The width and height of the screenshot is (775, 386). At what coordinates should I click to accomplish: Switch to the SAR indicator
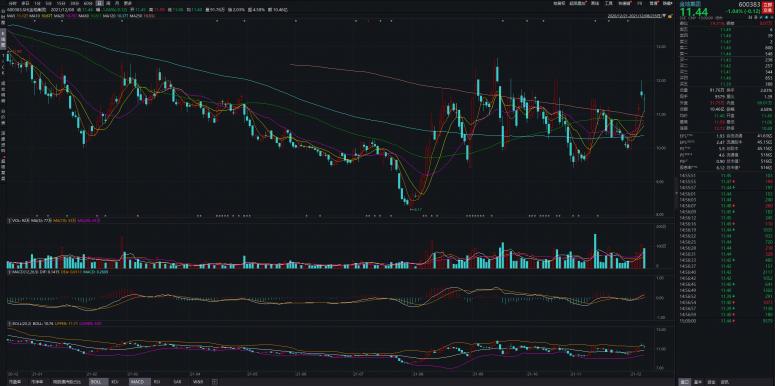click(x=177, y=382)
